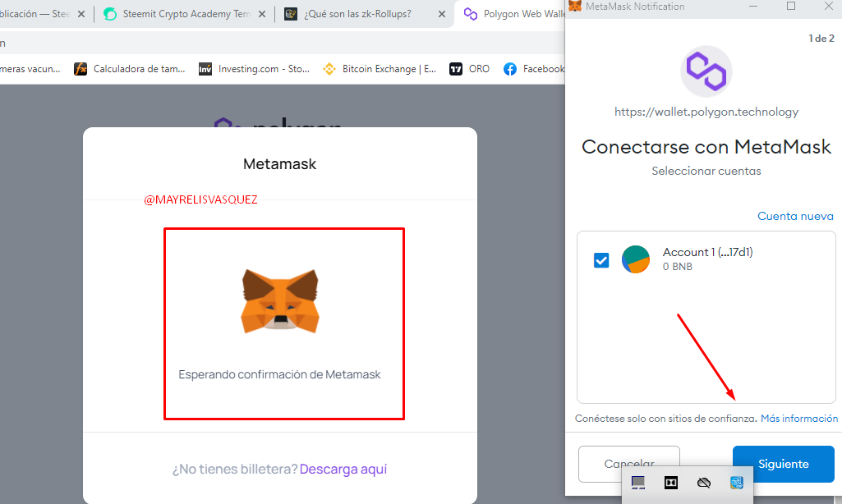
Task: Switch to Steemit Crypto Academy tab
Action: [x=186, y=14]
